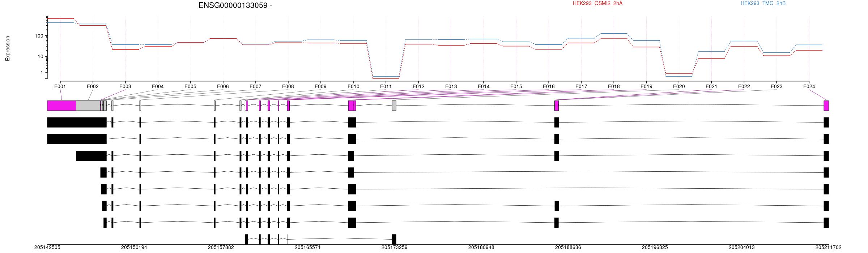Click exon label E011
The image size is (868, 253).
(386, 87)
